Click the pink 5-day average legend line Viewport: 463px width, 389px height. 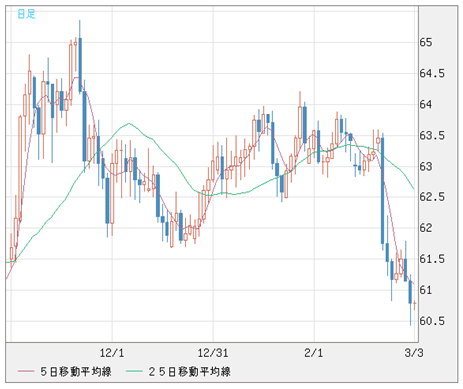pos(26,371)
